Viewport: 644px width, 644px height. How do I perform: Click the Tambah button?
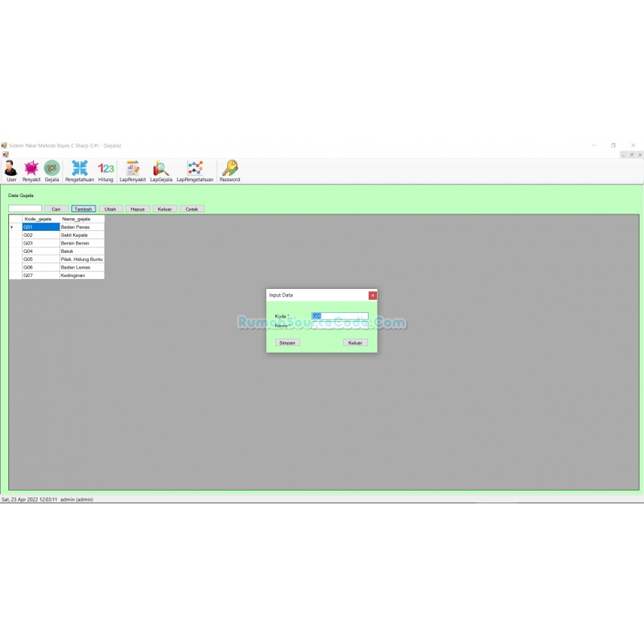pos(84,209)
